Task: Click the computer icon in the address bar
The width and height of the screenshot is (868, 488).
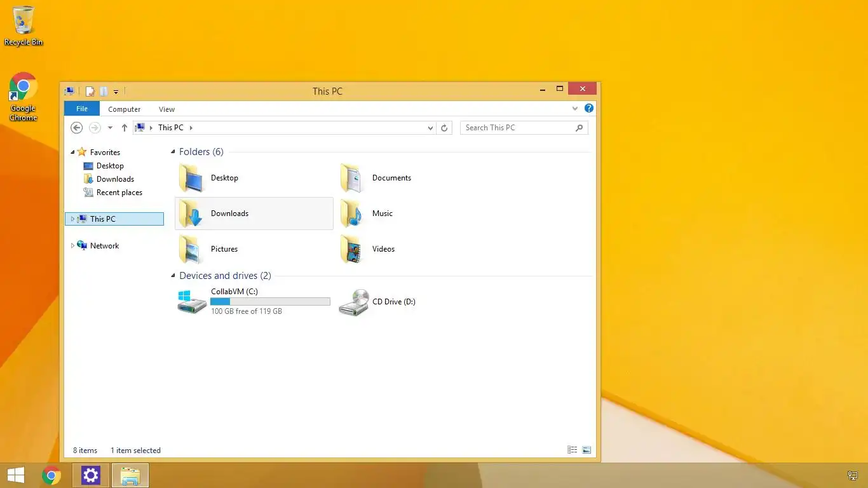Action: [x=140, y=128]
